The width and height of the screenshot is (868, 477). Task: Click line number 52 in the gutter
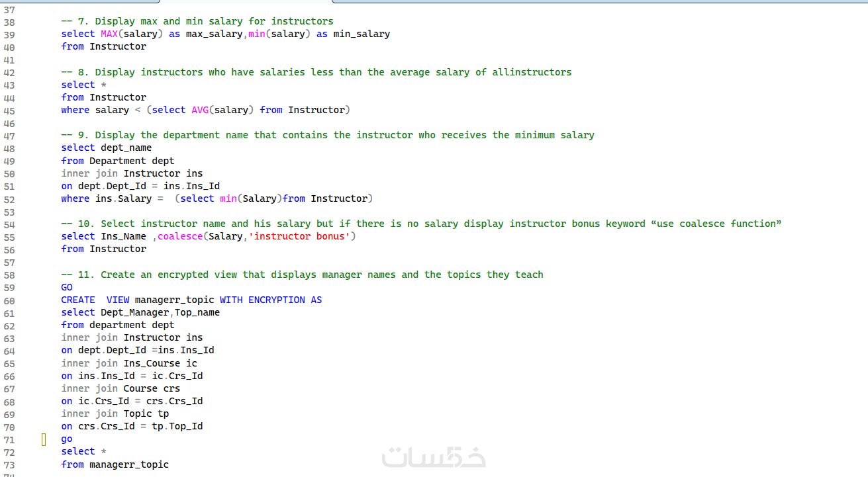coord(9,199)
